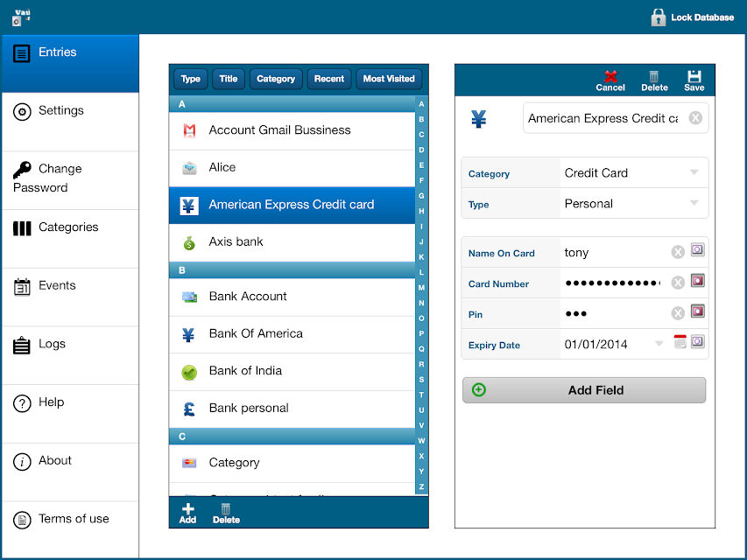Image resolution: width=747 pixels, height=560 pixels.
Task: Select the Alice entry
Action: pos(292,168)
